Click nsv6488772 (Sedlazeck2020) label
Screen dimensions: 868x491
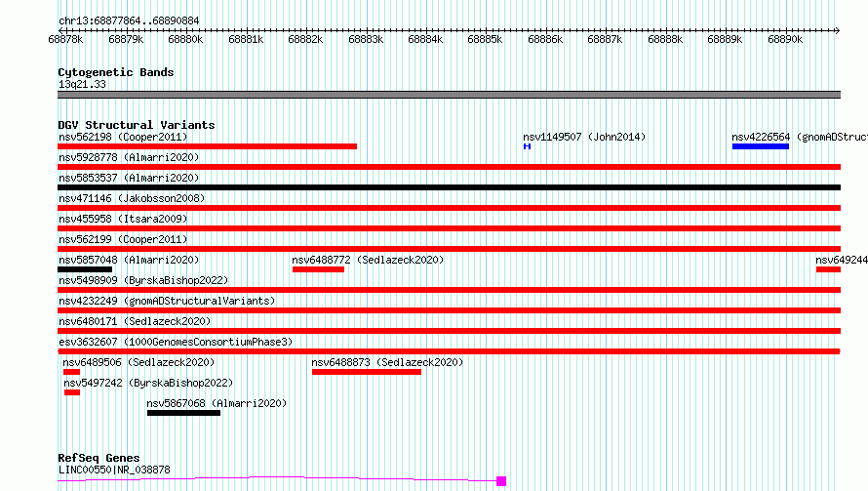[368, 260]
